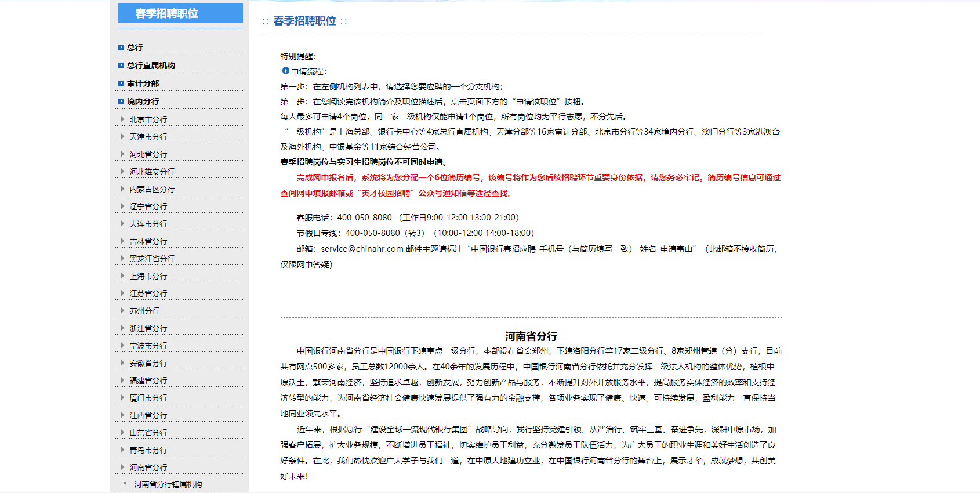The height and width of the screenshot is (493, 980).
Task: Select 北京市分行 in the branch list
Action: [x=148, y=119]
